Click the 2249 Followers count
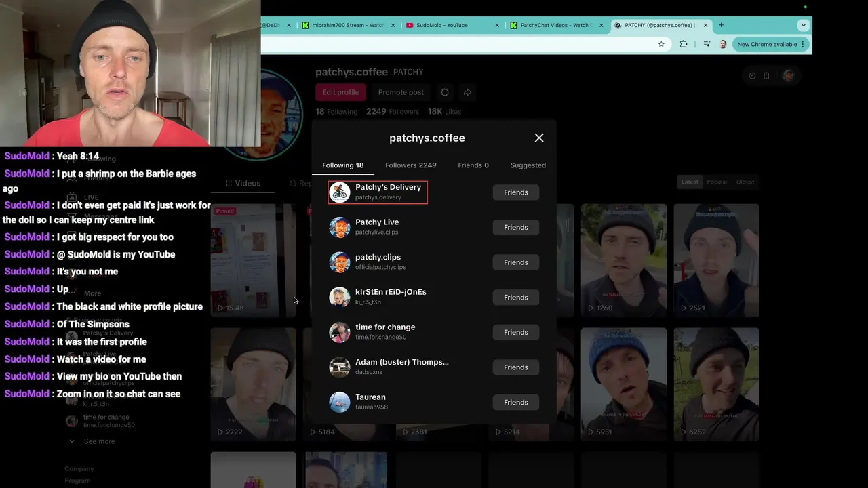The image size is (868, 488). click(393, 111)
